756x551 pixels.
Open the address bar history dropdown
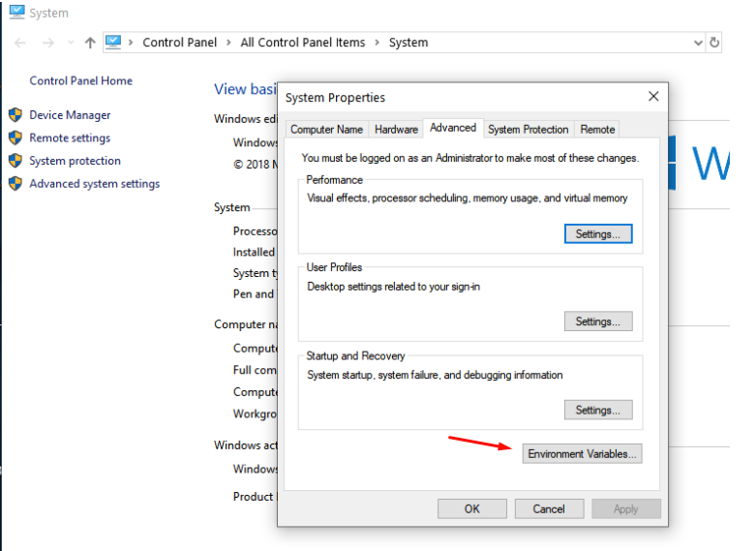click(698, 43)
